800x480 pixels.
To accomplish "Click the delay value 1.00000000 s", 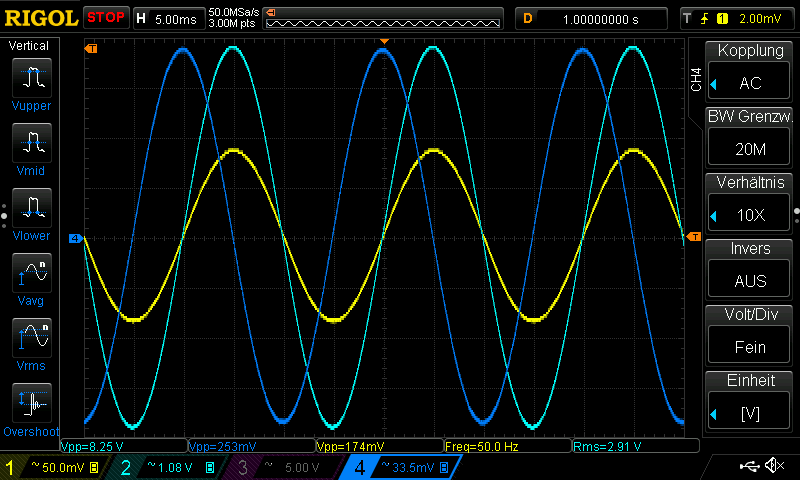I will point(601,19).
